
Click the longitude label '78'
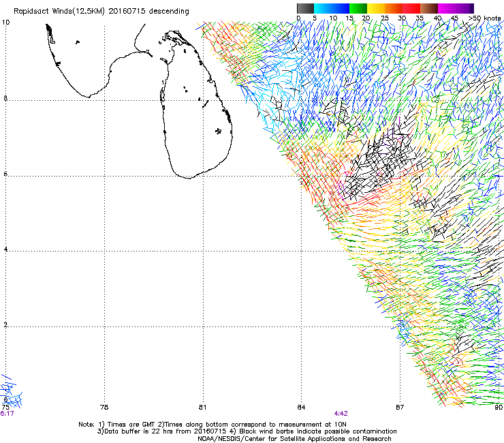coord(104,407)
